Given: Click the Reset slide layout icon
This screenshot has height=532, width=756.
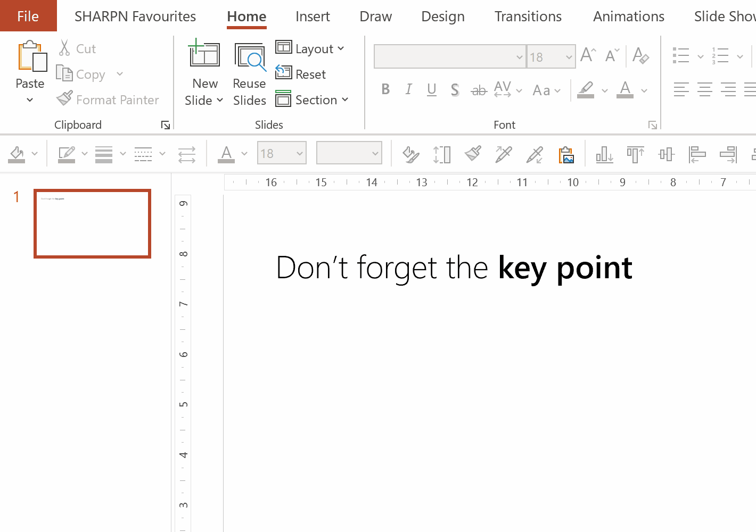Looking at the screenshot, I should click(285, 73).
